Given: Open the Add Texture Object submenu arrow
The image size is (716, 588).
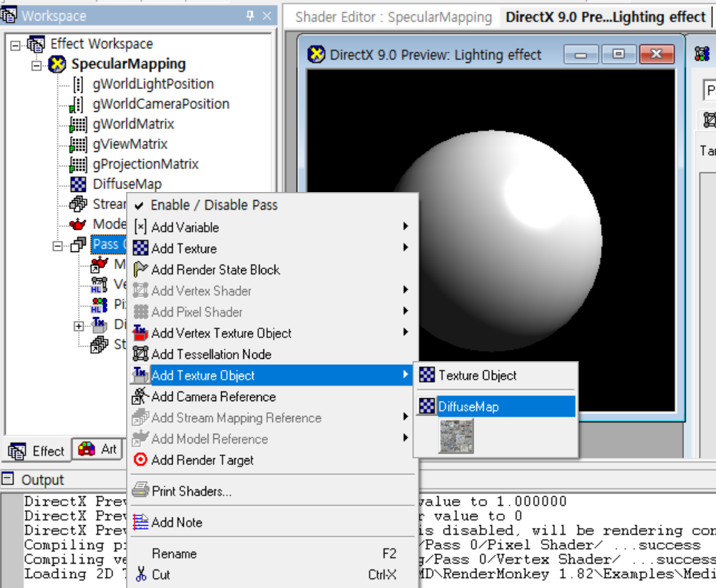Looking at the screenshot, I should (406, 374).
